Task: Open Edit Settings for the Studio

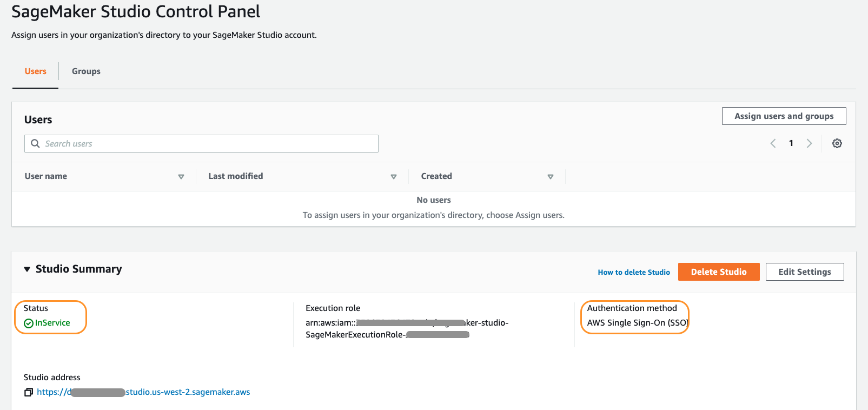Action: [804, 272]
